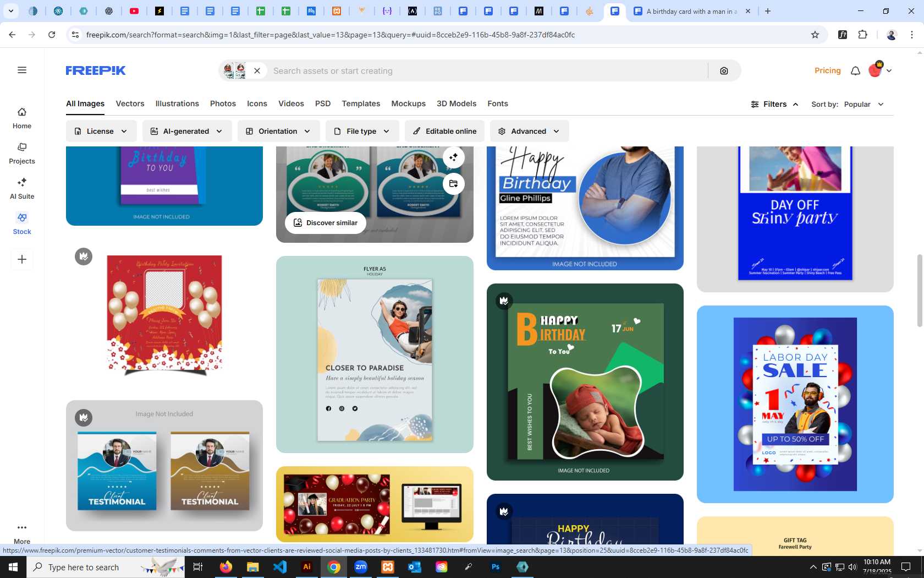
Task: Open a new browser tab
Action: pos(768,11)
